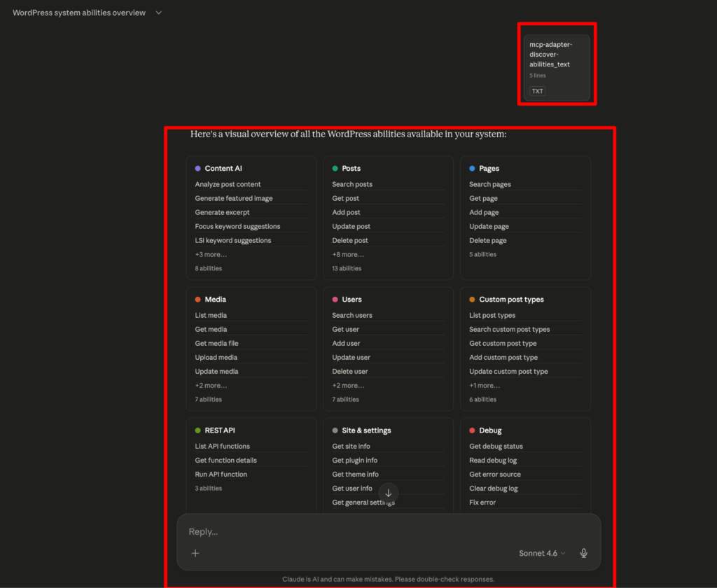Click the Pages card heading
The width and height of the screenshot is (717, 588).
[489, 168]
